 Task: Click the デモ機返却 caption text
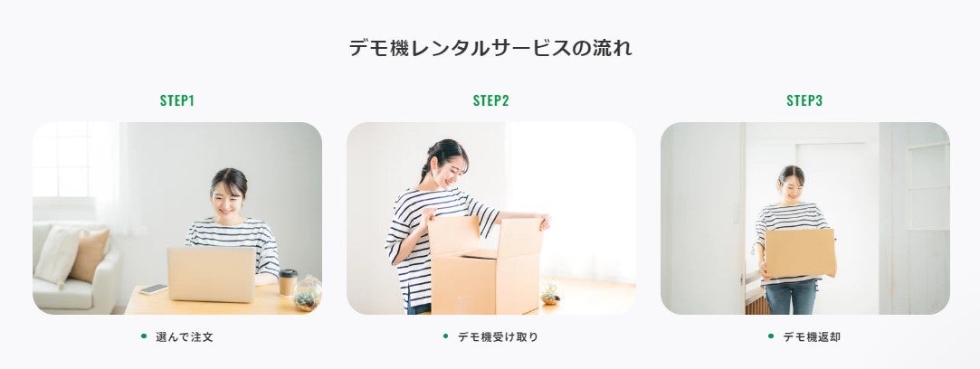click(812, 337)
